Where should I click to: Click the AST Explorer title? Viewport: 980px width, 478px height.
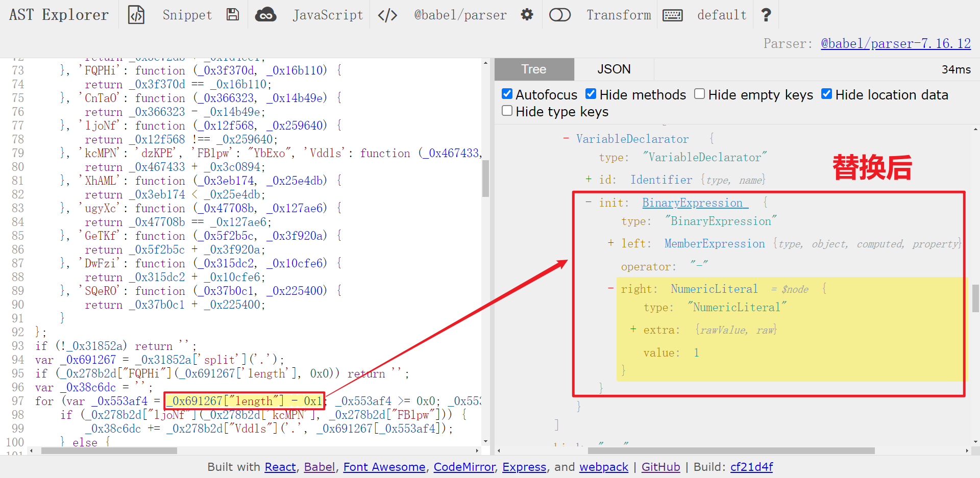click(x=59, y=15)
